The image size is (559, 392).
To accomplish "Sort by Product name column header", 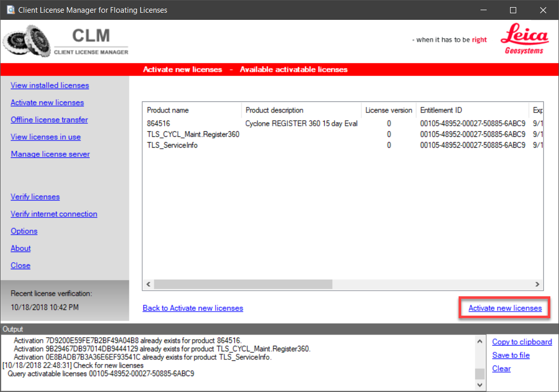I will [x=192, y=110].
